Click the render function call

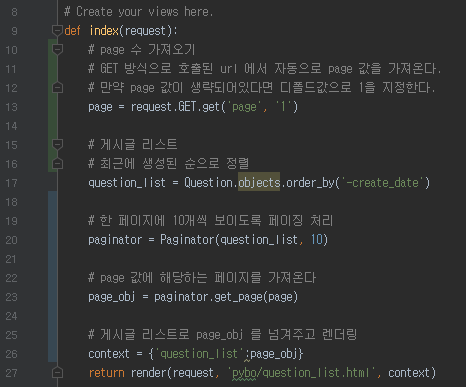point(149,373)
